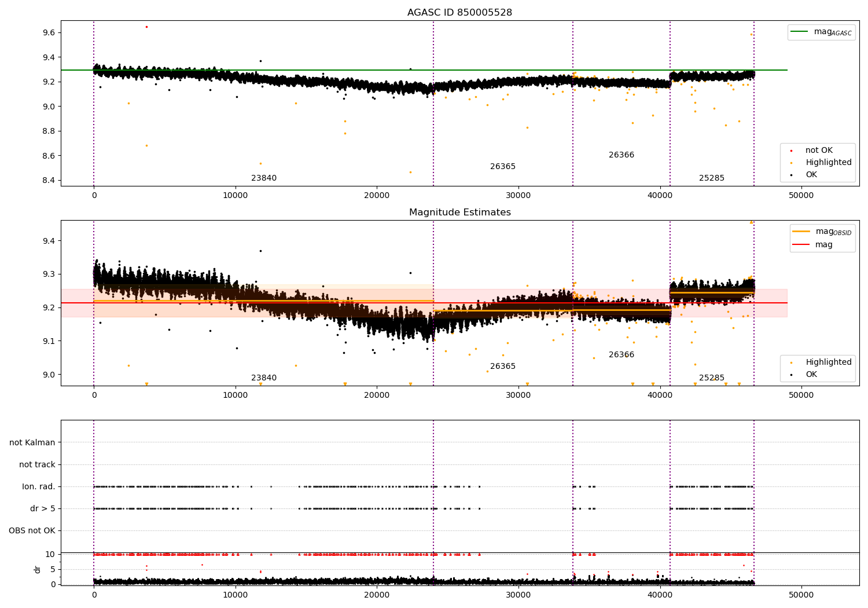Select 'Highlighted' legend entry in middle plot
The width and height of the screenshot is (868, 608).
click(829, 362)
